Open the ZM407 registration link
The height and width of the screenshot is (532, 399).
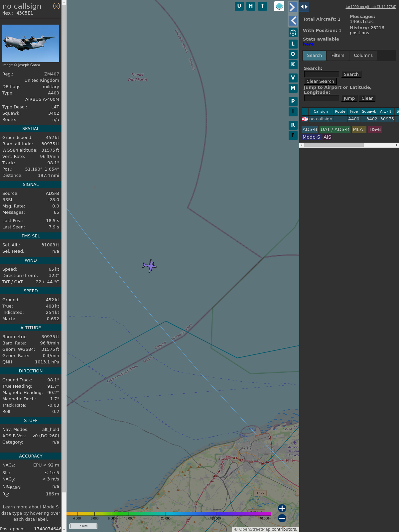pyautogui.click(x=52, y=74)
